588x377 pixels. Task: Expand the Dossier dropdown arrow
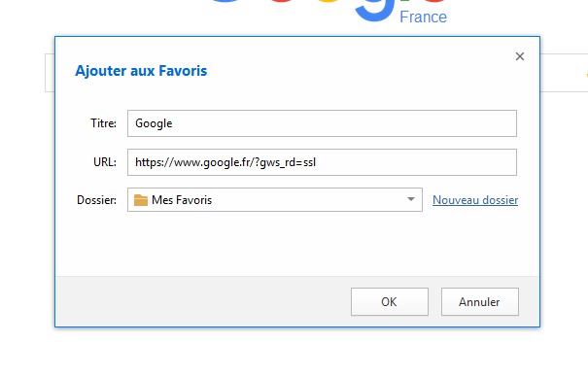411,199
